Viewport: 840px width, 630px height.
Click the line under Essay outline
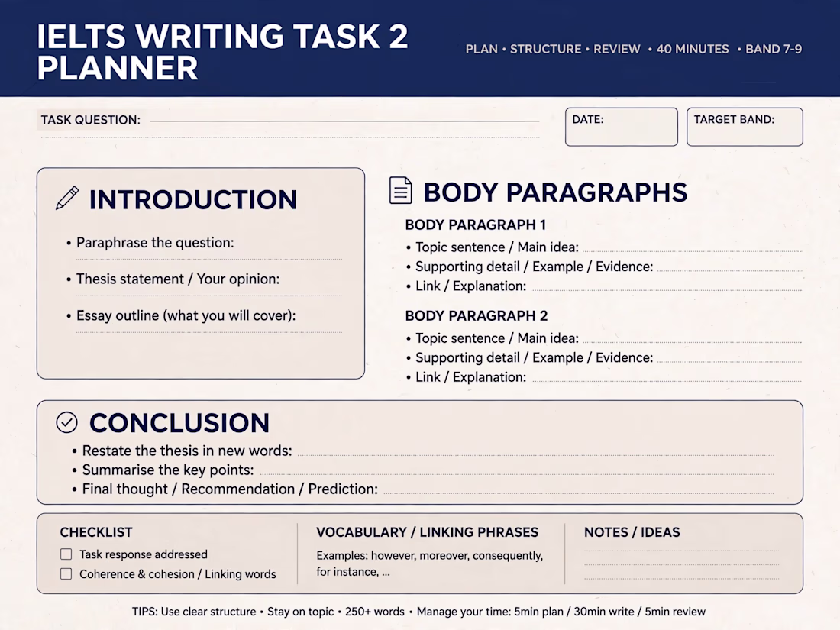click(209, 332)
